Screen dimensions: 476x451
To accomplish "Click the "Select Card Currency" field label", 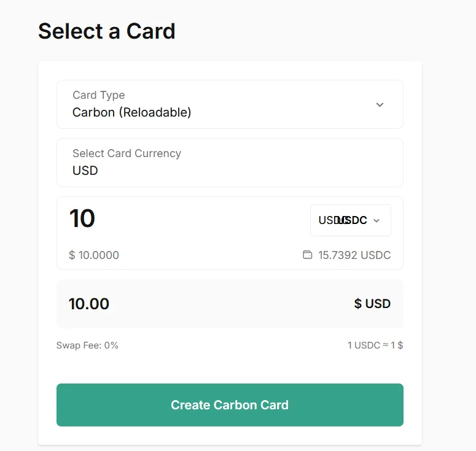I will point(127,153).
